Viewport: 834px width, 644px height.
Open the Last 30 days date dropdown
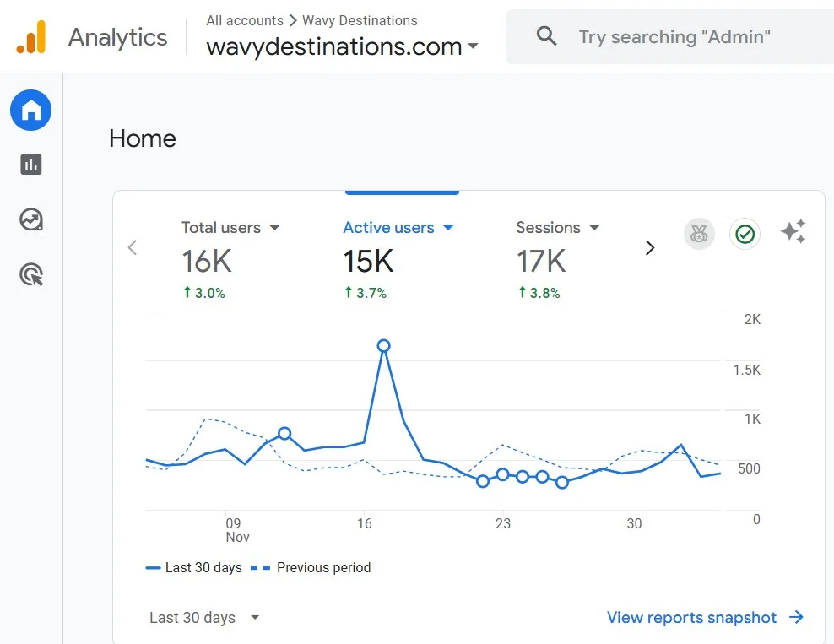point(203,617)
